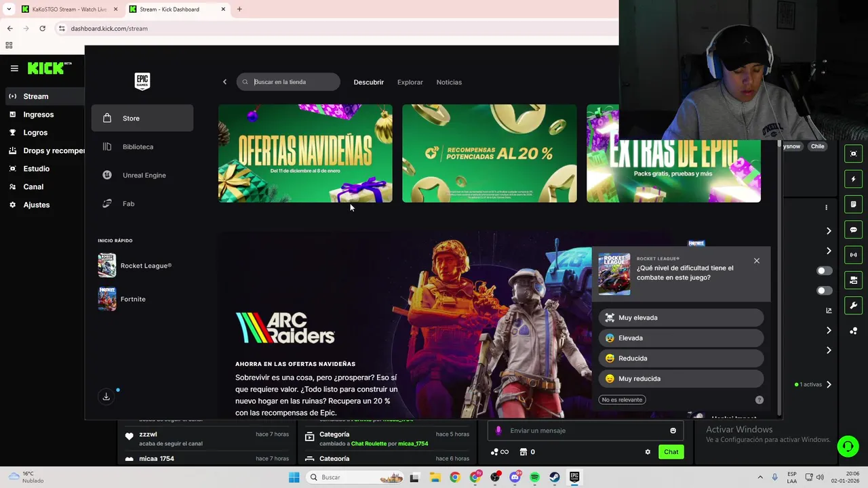The height and width of the screenshot is (488, 868).
Task: Open the Ofertas Navideñas banner
Action: click(305, 153)
